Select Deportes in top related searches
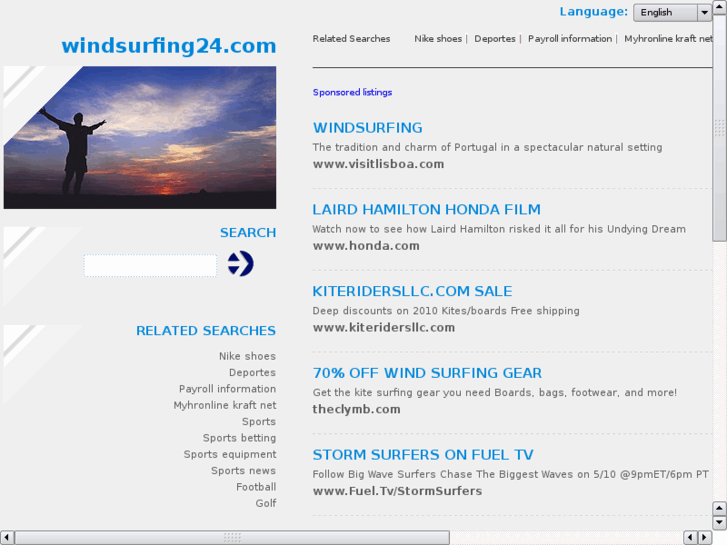Screen dimensions: 727x545 point(495,39)
